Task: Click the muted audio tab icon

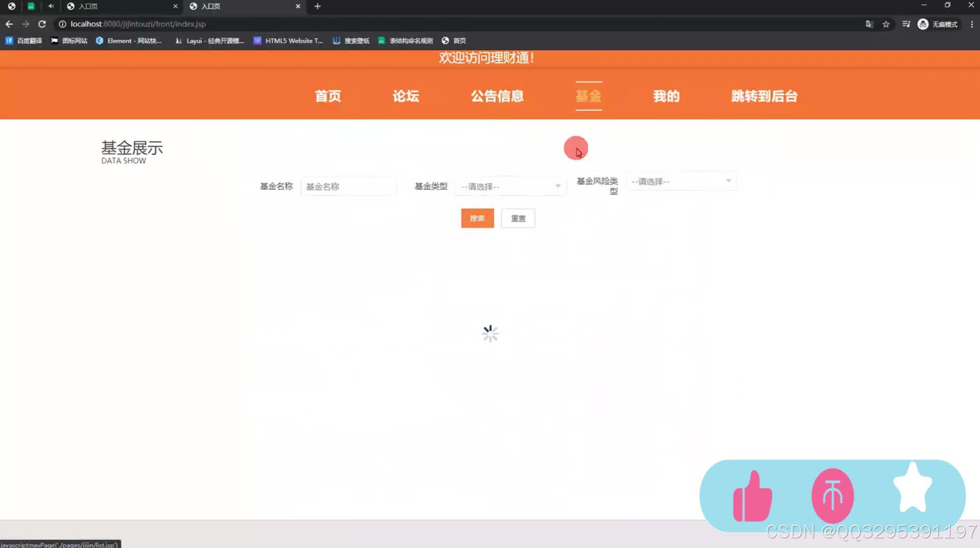Action: [51, 6]
